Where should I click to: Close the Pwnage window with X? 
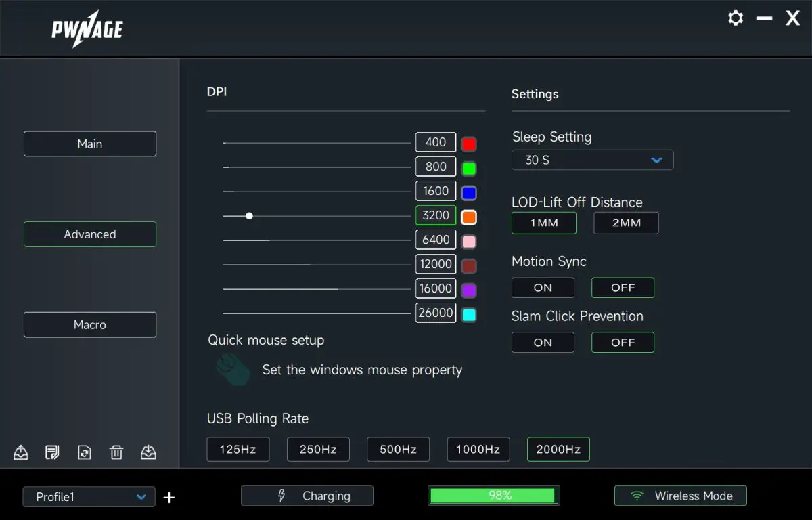pos(792,18)
